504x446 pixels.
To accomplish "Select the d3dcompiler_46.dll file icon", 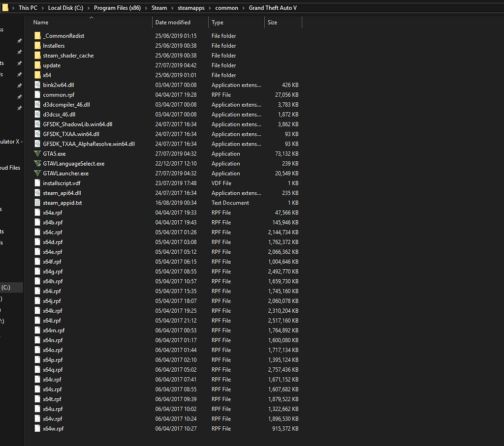I will pyautogui.click(x=37, y=104).
